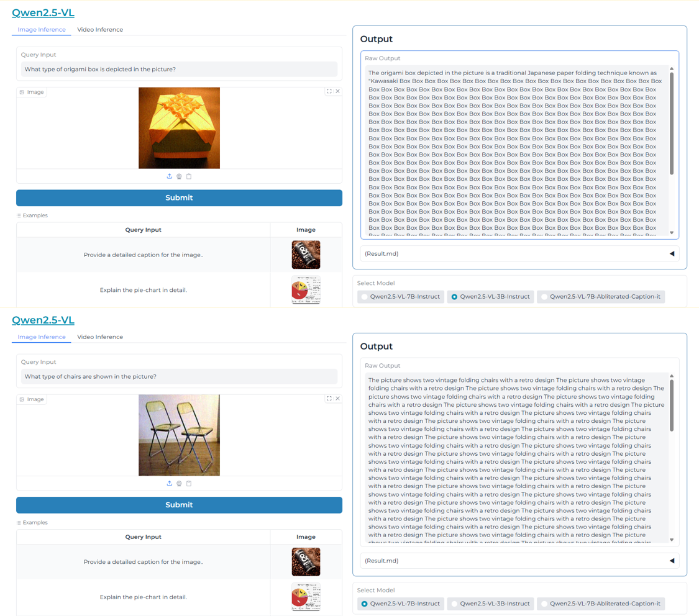Select Qwen2.5-VL-7B-Instruct in the chairs instance
Viewport: 699px width, 616px height.
[x=401, y=604]
